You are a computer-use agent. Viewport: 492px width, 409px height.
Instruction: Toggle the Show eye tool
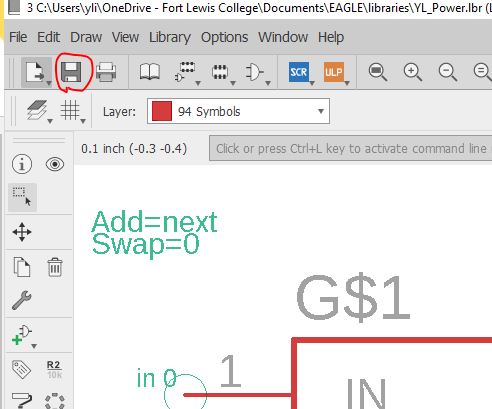point(55,164)
